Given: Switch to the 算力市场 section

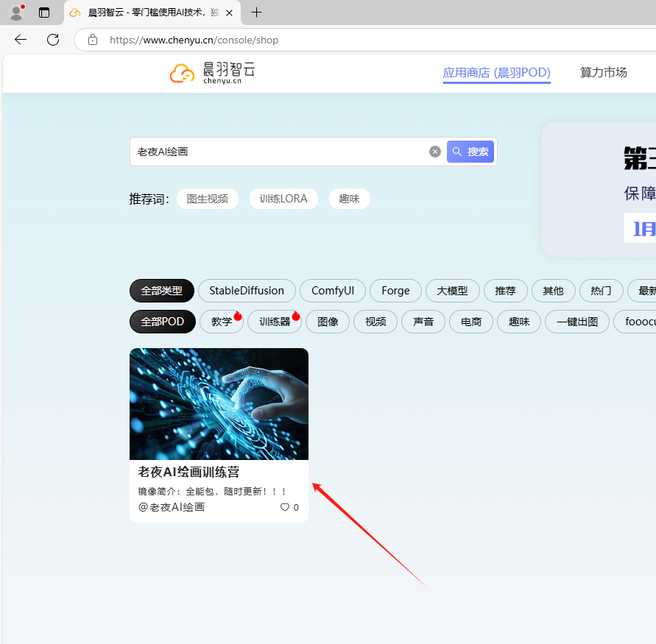Looking at the screenshot, I should point(603,72).
